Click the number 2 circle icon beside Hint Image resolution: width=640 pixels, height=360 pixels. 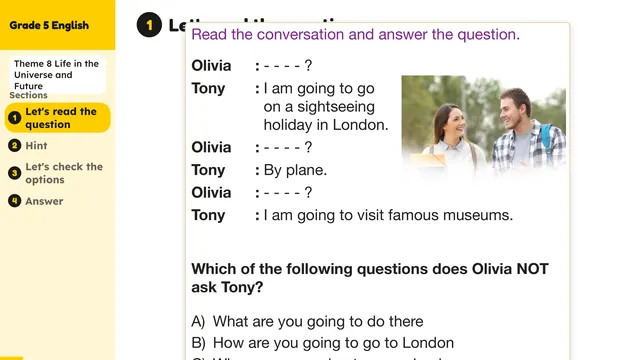15,146
